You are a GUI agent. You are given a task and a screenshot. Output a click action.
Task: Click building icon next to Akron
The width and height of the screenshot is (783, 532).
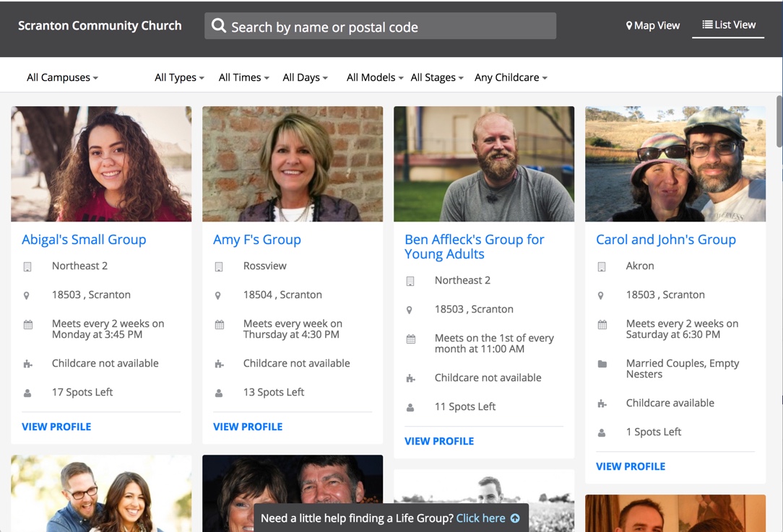pyautogui.click(x=602, y=267)
